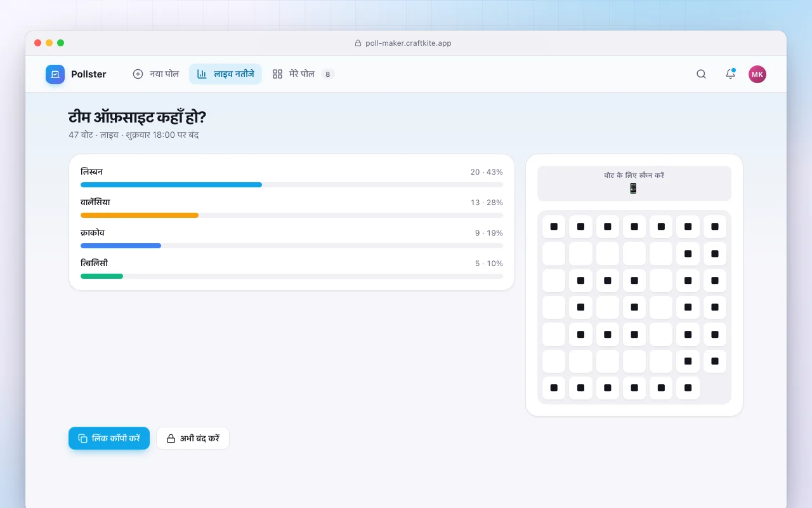Click the '20 · 43%' vote count
The height and width of the screenshot is (508, 812).
coord(487,172)
